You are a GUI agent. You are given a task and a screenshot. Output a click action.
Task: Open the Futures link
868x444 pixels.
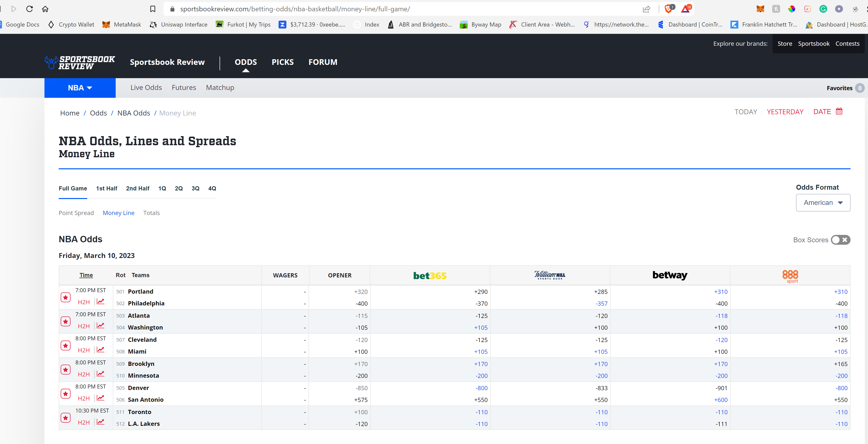point(184,88)
